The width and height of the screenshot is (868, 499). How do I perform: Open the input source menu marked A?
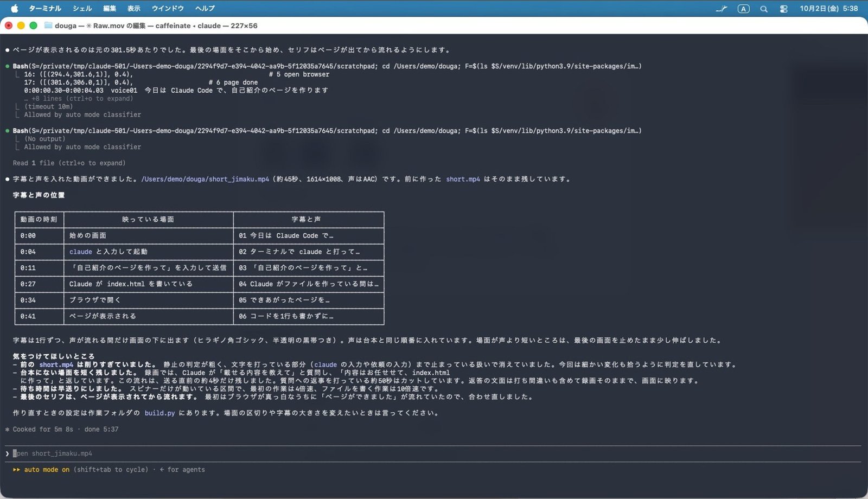[743, 9]
